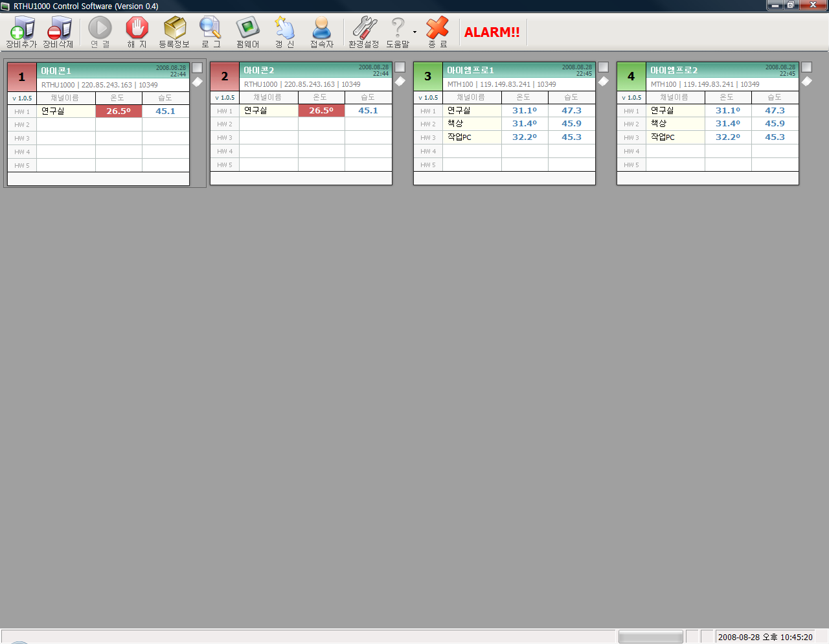The image size is (829, 644).
Task: Click the RTHU1000 title bar app icon
Action: pos(6,6)
